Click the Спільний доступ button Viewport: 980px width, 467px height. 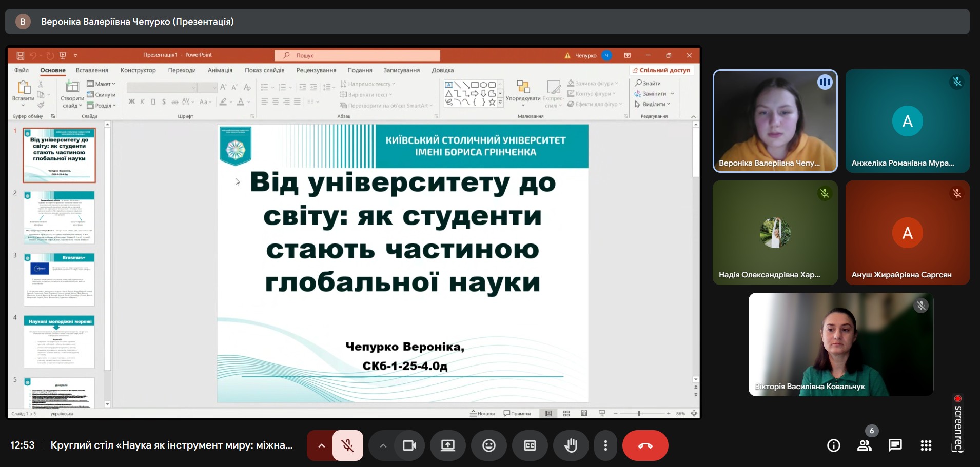[x=661, y=70]
